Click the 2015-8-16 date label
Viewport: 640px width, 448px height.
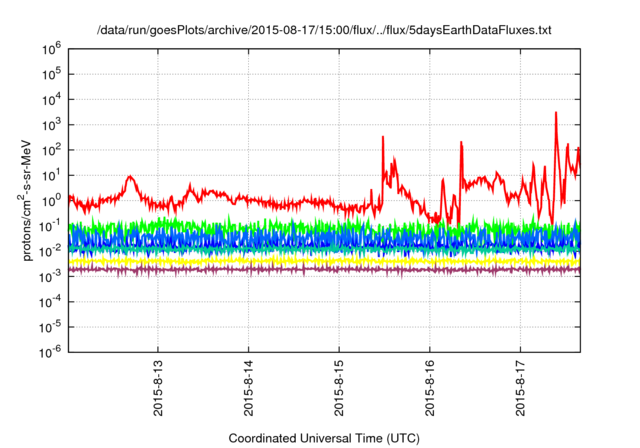coord(430,388)
